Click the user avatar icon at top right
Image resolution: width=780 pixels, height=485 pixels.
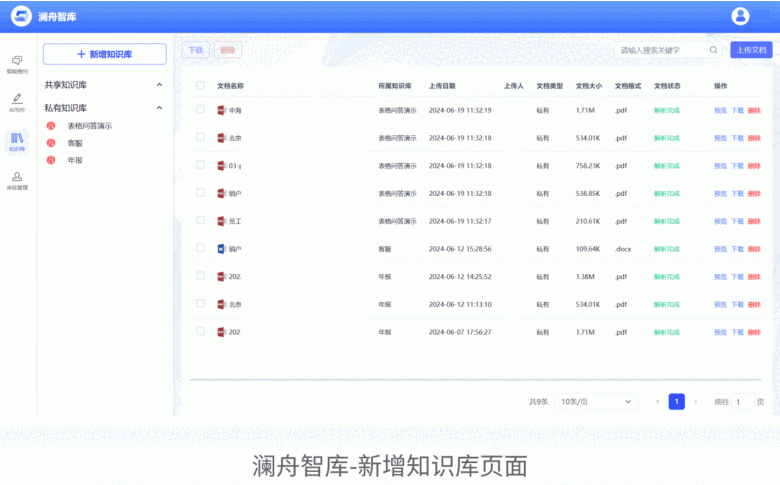[x=740, y=16]
